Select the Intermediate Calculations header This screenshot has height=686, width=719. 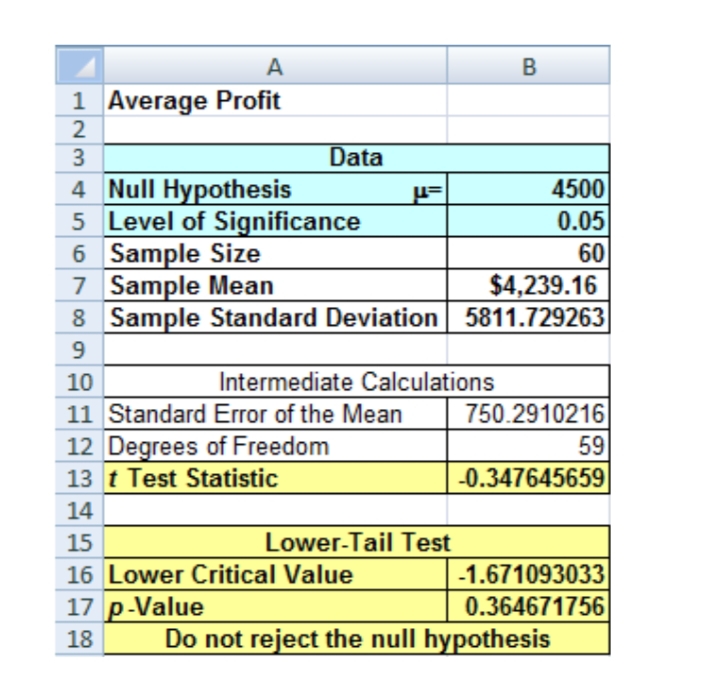coord(355,381)
